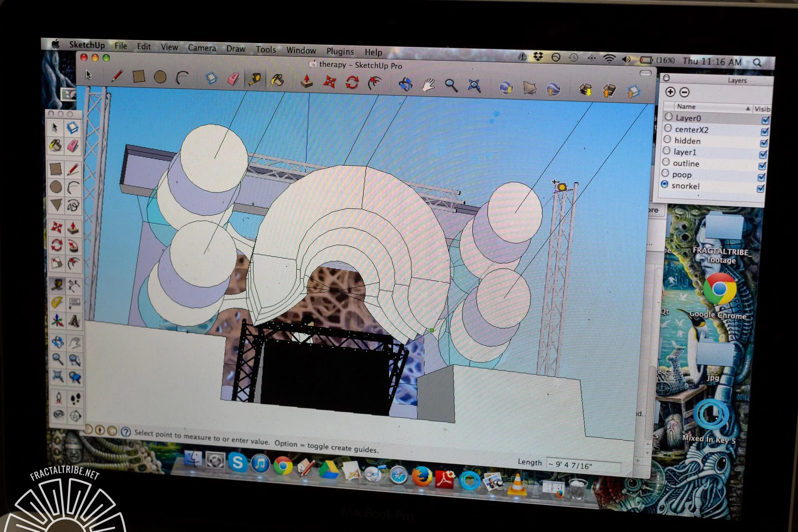Viewport: 798px width, 532px height.
Task: Select the poop layer radio button
Action: [665, 173]
